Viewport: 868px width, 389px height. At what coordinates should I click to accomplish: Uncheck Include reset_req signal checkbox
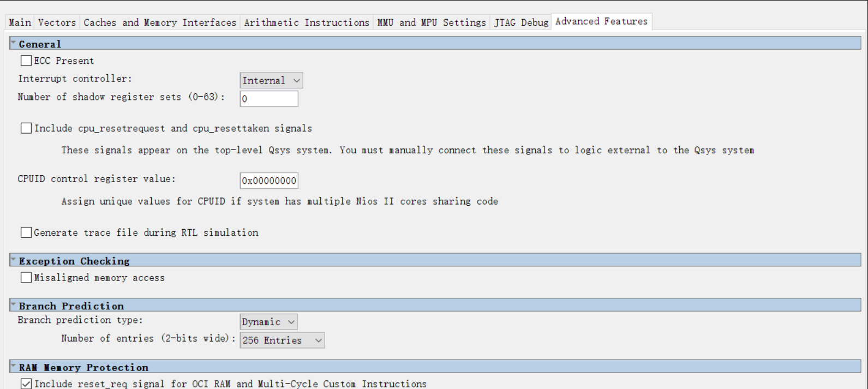click(26, 384)
